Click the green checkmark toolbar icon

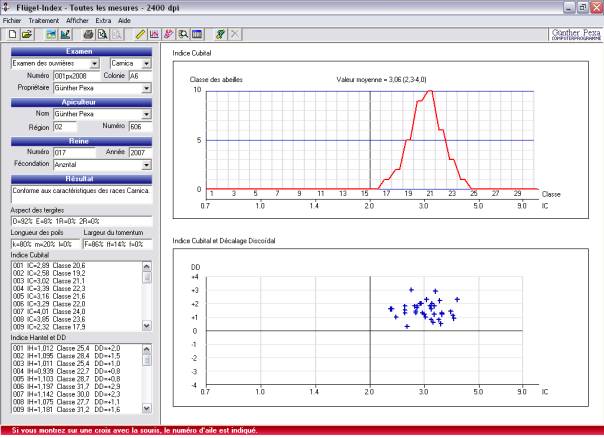click(220, 34)
